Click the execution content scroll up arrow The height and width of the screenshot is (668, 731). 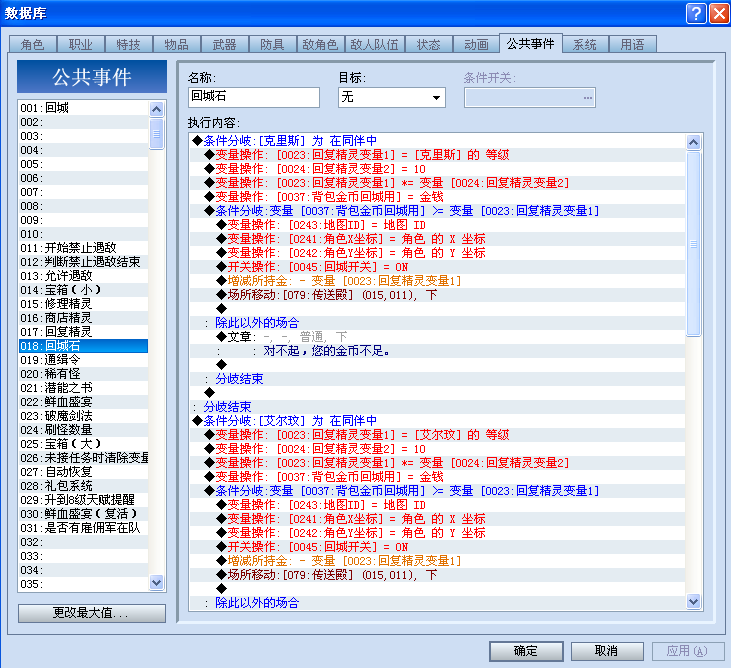(x=693, y=142)
